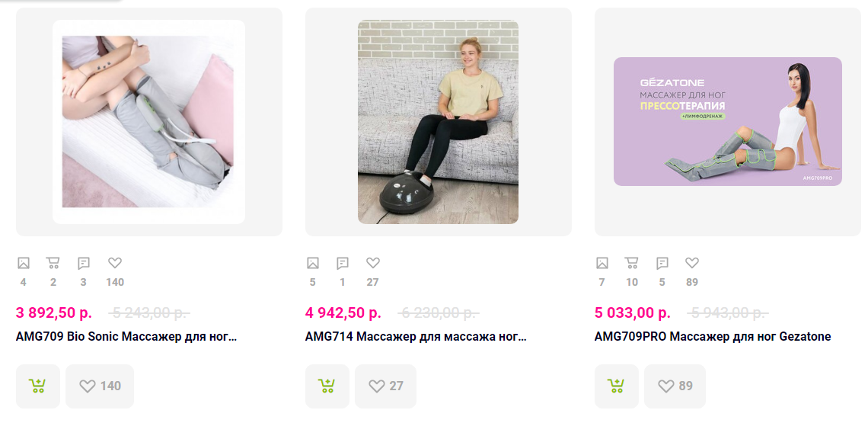Click photos icon showing 4 images
The image size is (868, 423).
[24, 263]
